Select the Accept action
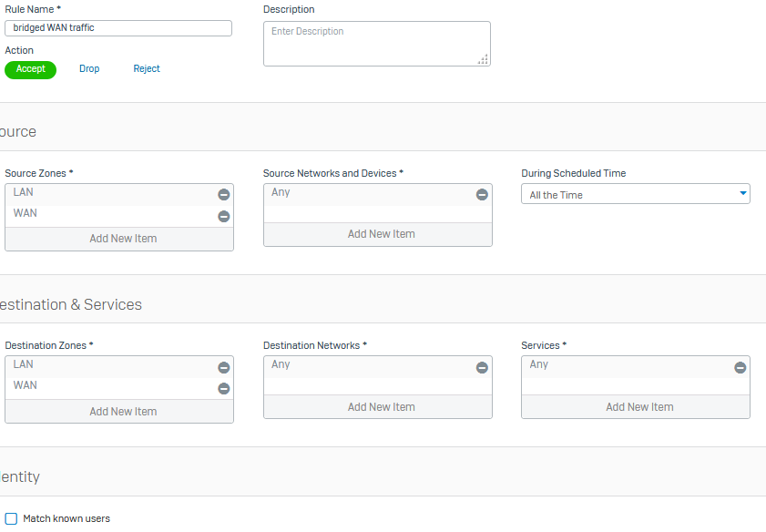The width and height of the screenshot is (766, 532). [x=30, y=69]
